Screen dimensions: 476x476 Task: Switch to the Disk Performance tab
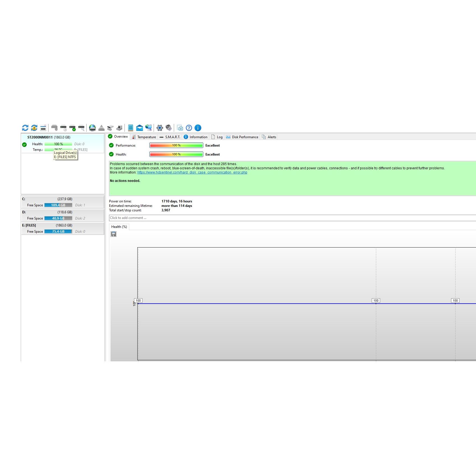pos(242,137)
